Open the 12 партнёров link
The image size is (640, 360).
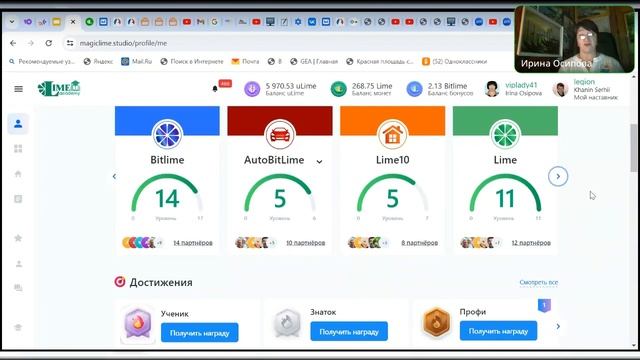531,243
